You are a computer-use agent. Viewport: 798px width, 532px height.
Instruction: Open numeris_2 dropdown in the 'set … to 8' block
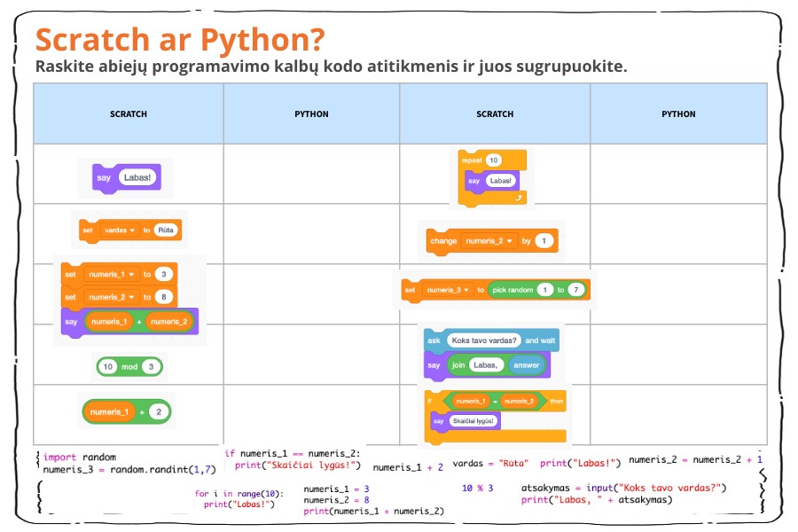111,297
